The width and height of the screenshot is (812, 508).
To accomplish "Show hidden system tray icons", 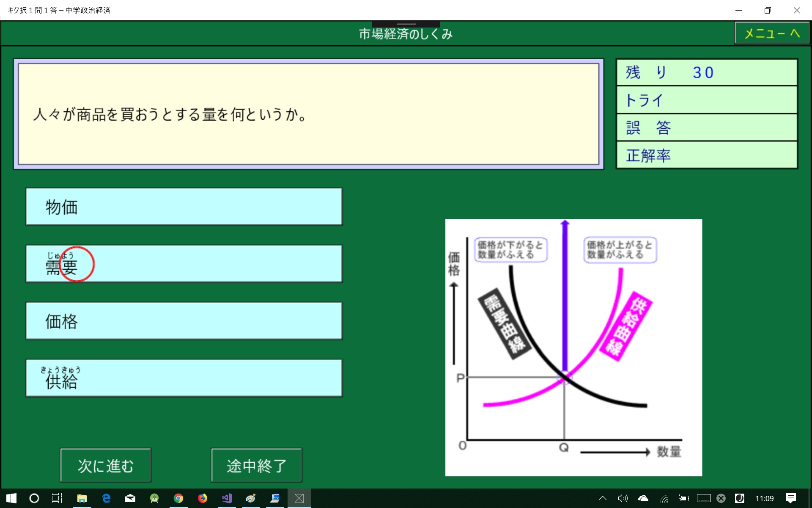I will 603,498.
